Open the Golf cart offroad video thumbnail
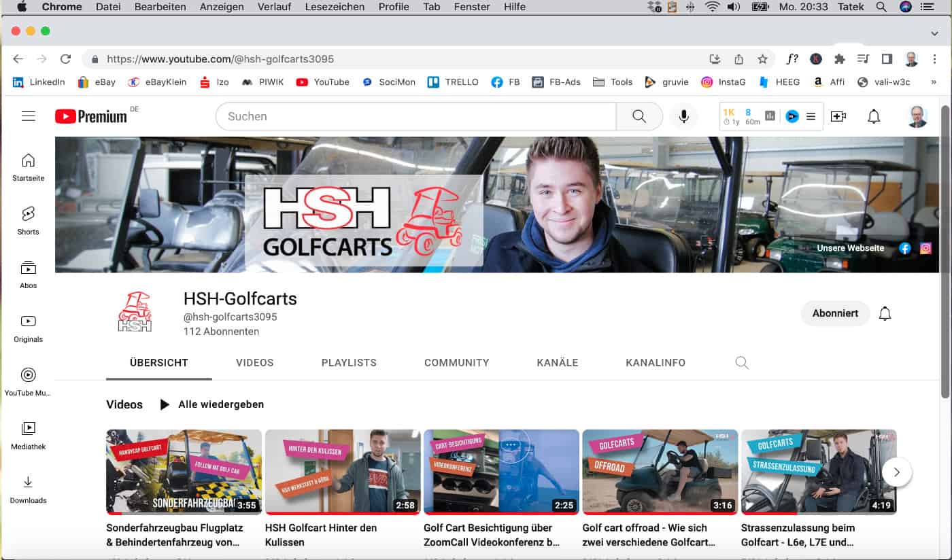 (660, 472)
